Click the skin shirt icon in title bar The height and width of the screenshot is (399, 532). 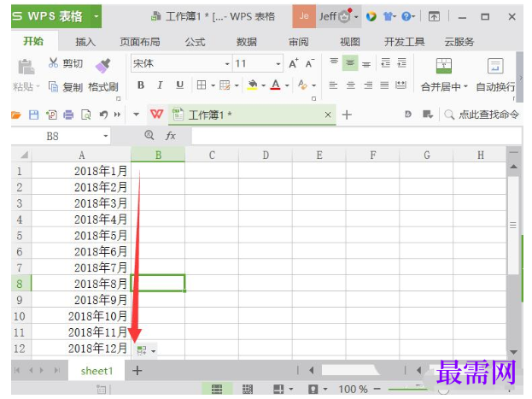click(389, 16)
